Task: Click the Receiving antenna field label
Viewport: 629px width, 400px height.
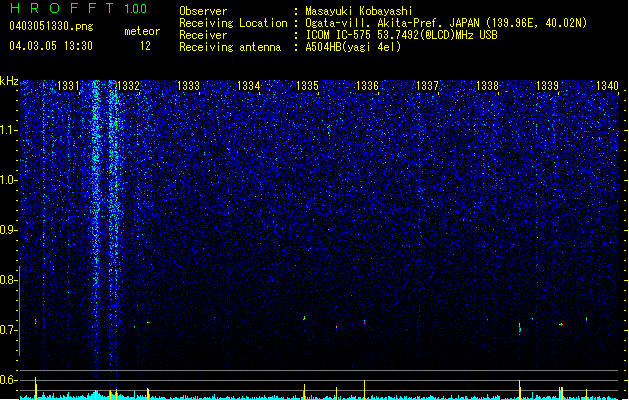Action: point(230,47)
